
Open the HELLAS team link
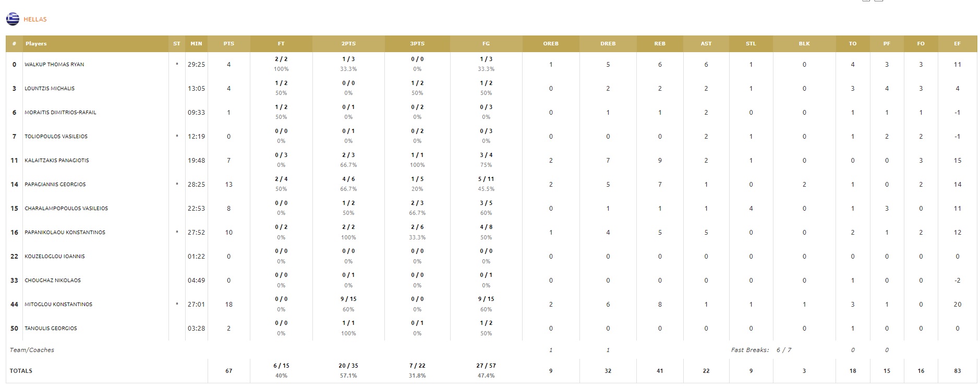(x=35, y=19)
